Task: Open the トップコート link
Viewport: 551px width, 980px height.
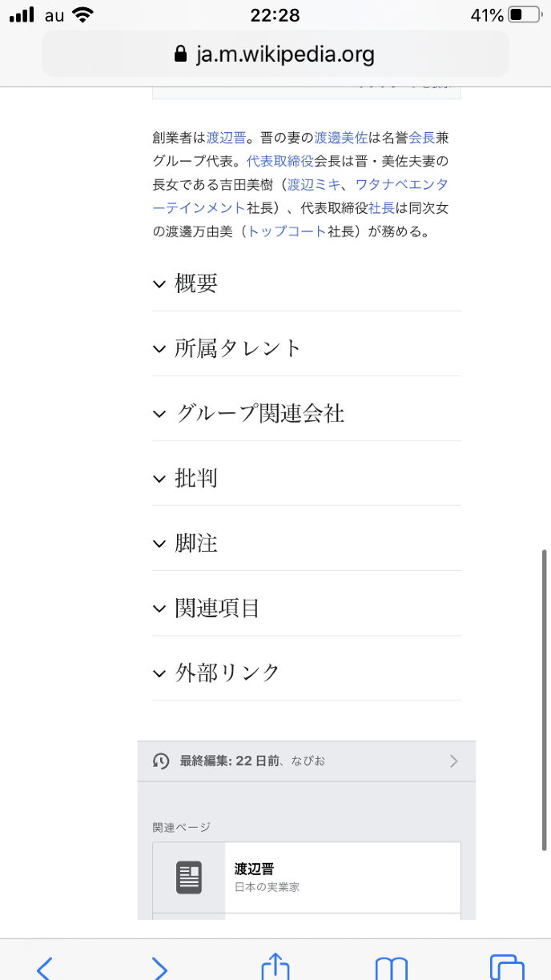Action: coord(286,231)
